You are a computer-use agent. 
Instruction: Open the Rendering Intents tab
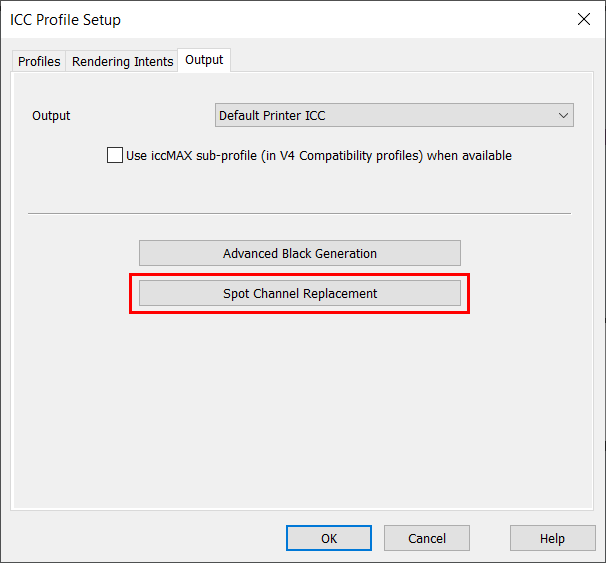(x=122, y=62)
